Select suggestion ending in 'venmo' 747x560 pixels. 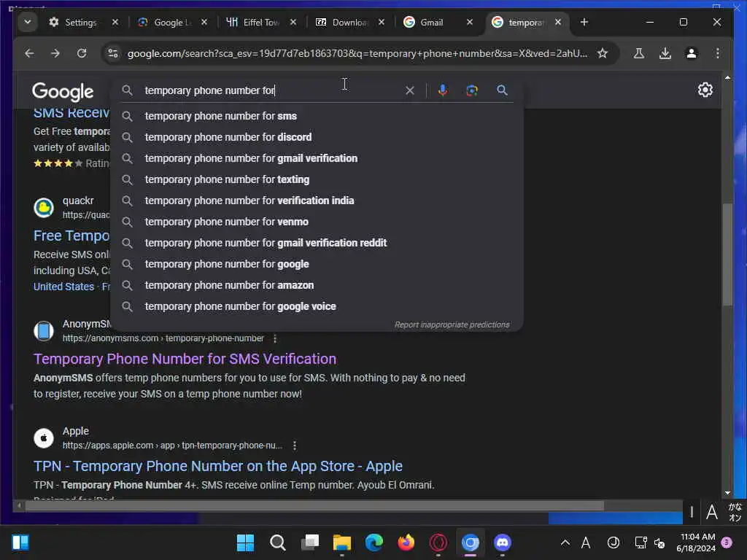tap(317, 222)
